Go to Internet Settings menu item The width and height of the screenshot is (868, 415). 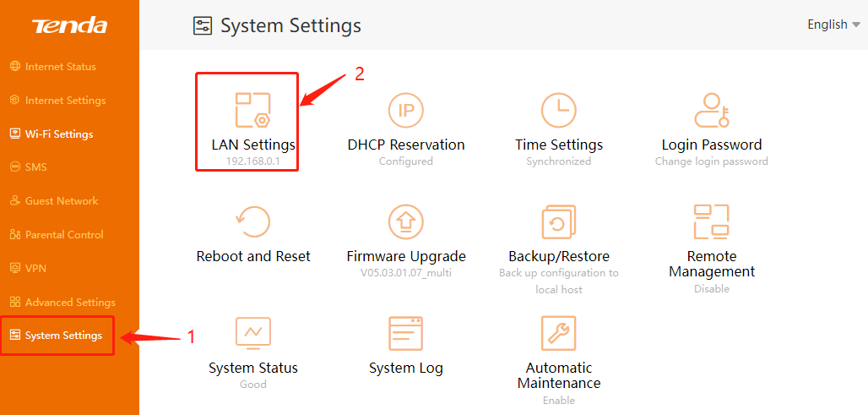pyautogui.click(x=65, y=101)
